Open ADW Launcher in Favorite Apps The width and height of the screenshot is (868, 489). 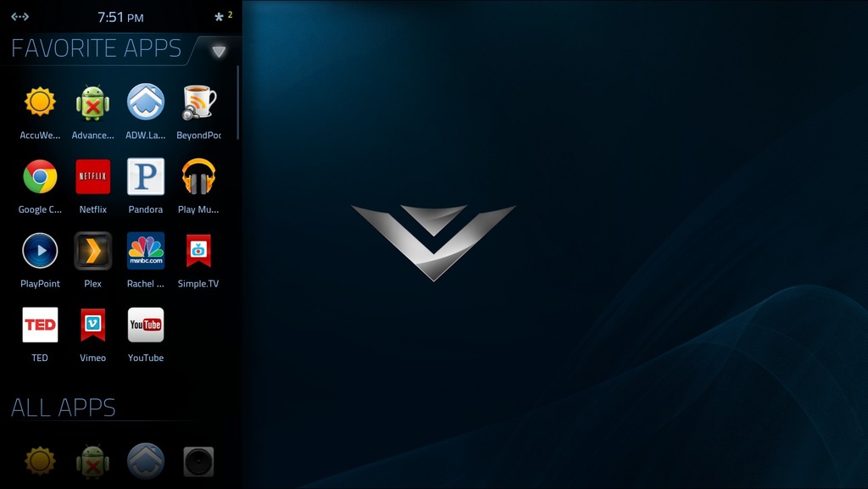[146, 103]
